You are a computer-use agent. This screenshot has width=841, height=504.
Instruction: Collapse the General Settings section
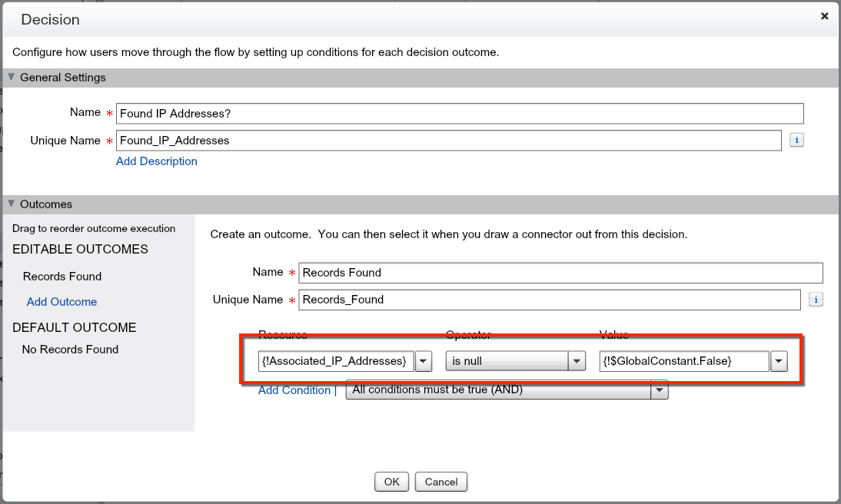tap(12, 78)
